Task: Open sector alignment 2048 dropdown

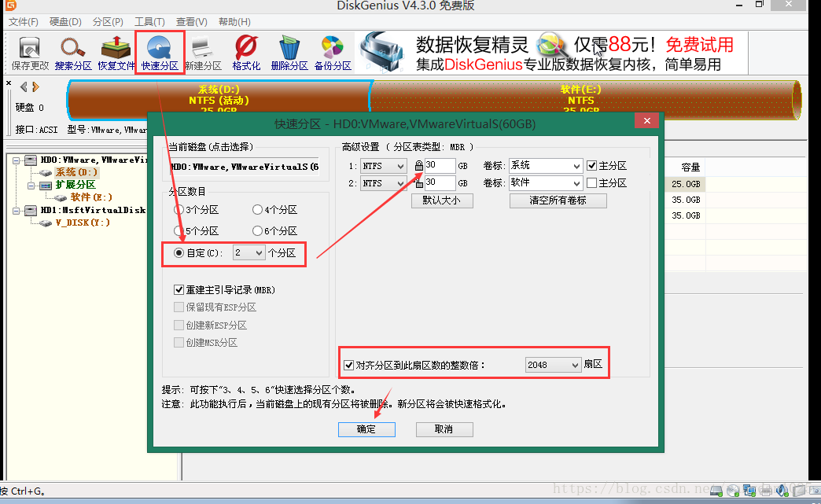Action: point(553,365)
